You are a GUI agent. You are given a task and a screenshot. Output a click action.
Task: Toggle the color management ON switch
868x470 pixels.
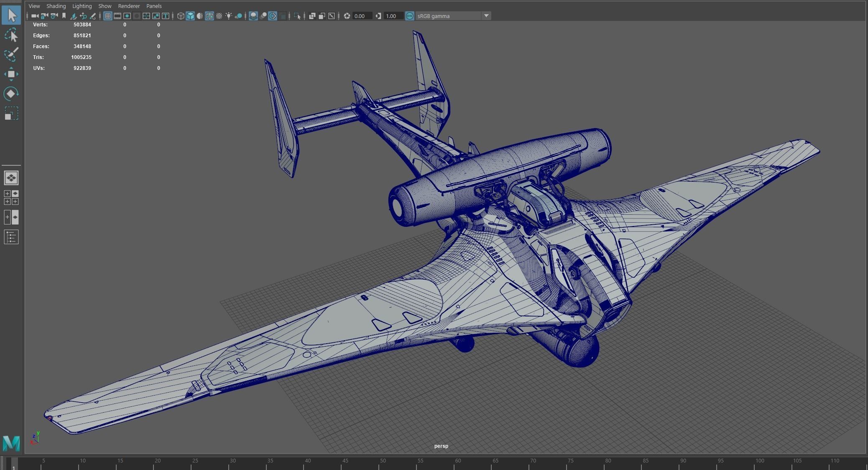point(409,16)
